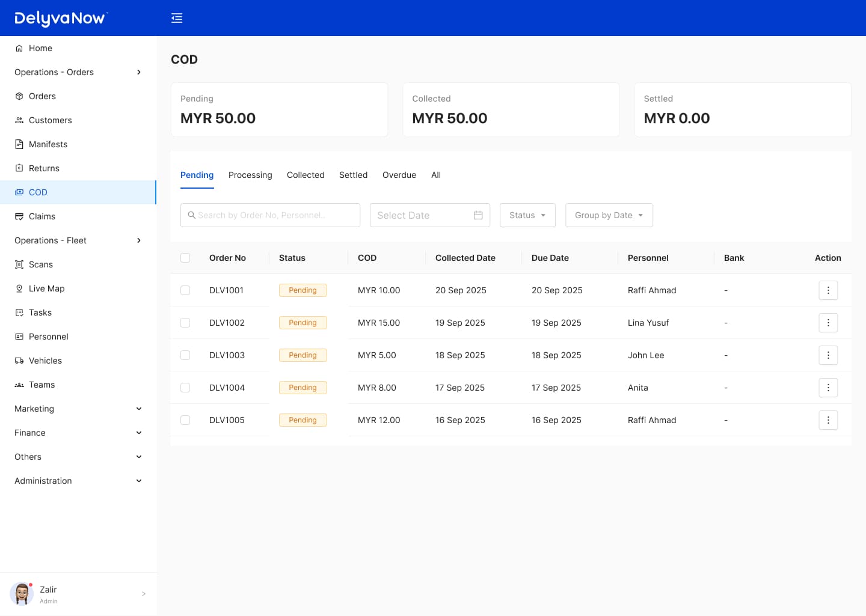Viewport: 866px width, 616px height.
Task: Open the Settled tab
Action: click(x=353, y=175)
